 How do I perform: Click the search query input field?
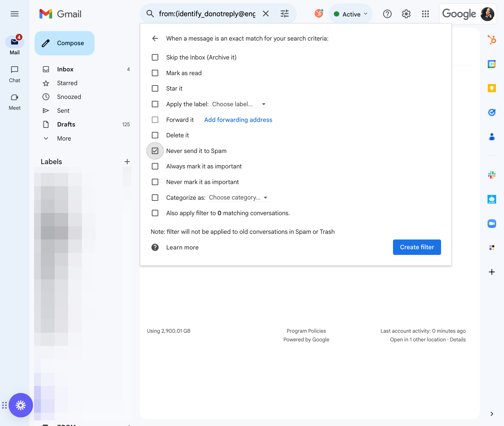(x=207, y=14)
